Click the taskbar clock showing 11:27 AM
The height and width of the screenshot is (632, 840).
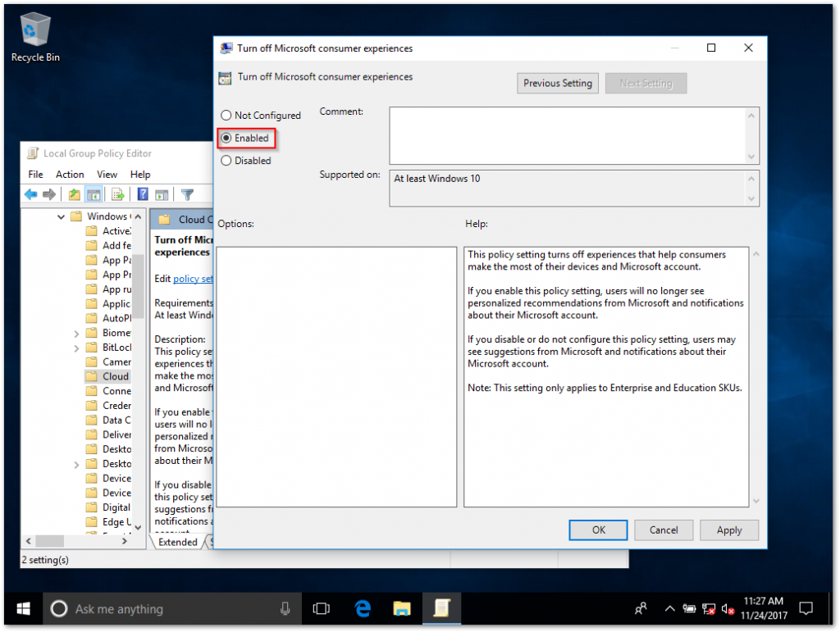click(x=764, y=608)
